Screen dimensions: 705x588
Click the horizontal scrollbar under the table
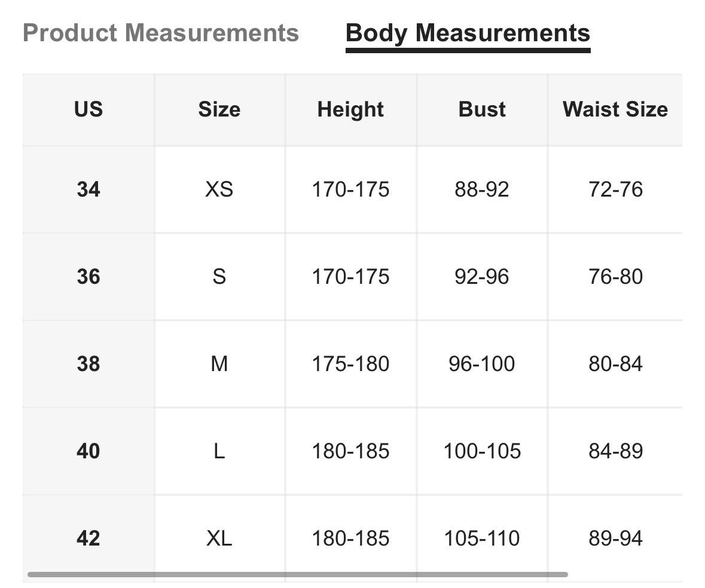(297, 574)
